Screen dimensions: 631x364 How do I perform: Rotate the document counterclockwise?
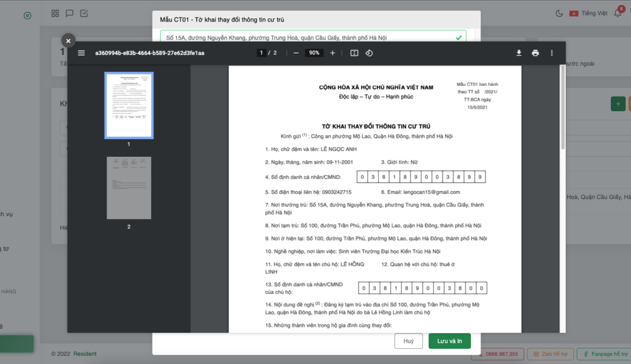click(369, 53)
